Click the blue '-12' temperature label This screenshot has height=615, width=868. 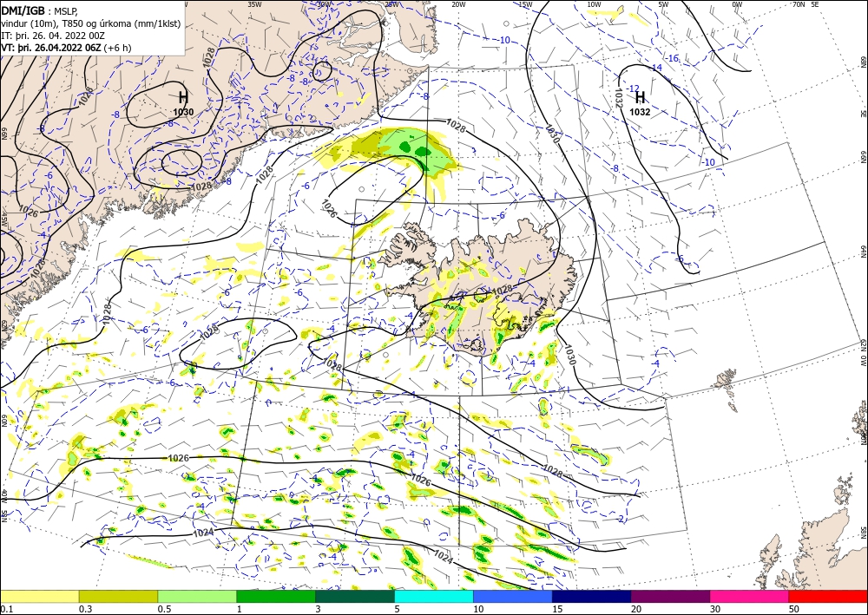point(633,88)
